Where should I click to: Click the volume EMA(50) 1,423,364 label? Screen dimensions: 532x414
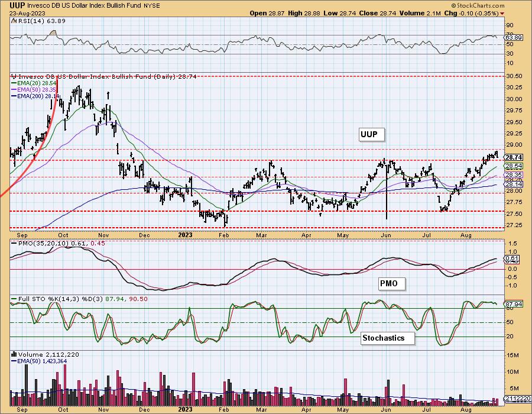(39, 361)
